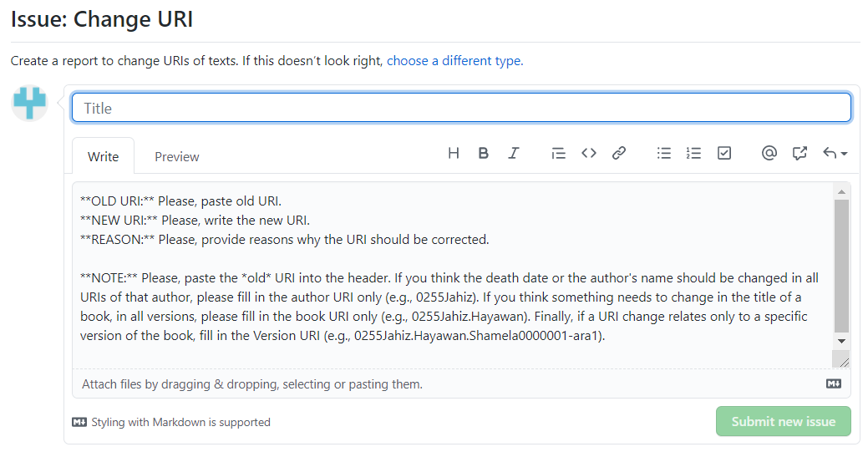Reference an issue or pull request
This screenshot has width=868, height=452.
tap(799, 153)
